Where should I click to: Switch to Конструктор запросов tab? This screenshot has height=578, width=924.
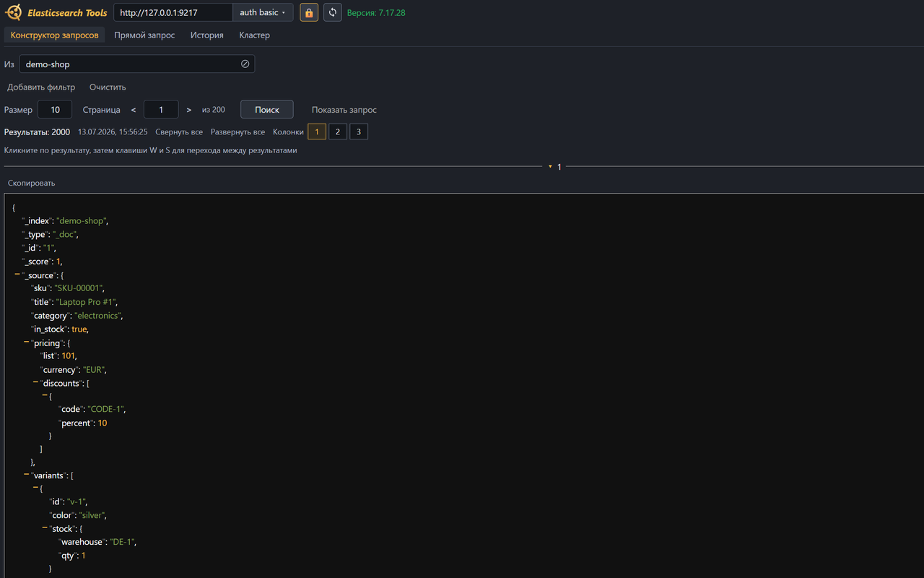pos(54,35)
